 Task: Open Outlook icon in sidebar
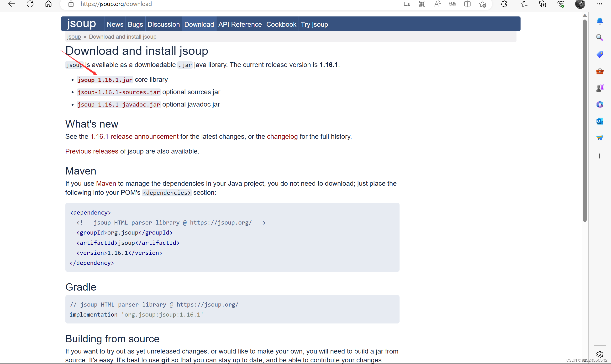point(600,121)
